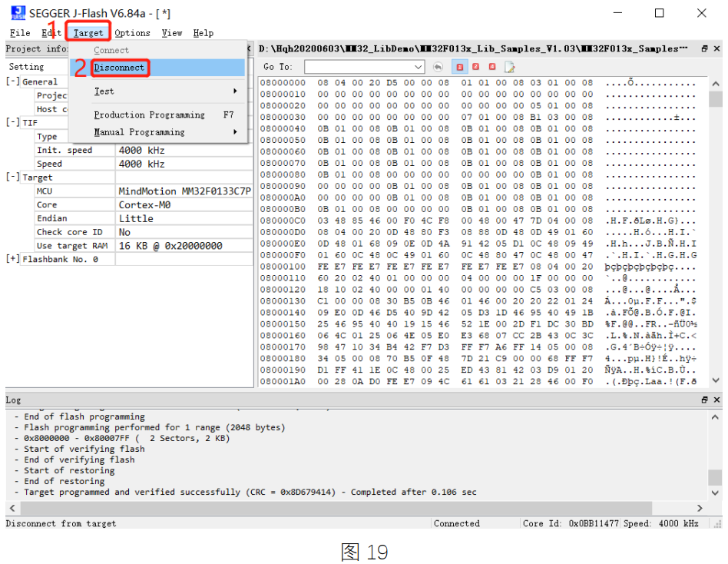Viewport: 728px width, 564px height.
Task: Close the Log panel
Action: tap(716, 400)
